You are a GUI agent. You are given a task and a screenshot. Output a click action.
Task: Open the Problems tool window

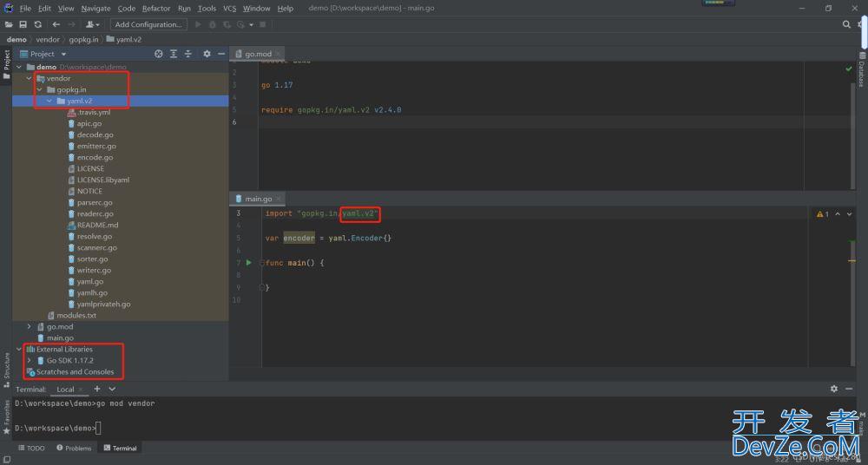[74, 448]
